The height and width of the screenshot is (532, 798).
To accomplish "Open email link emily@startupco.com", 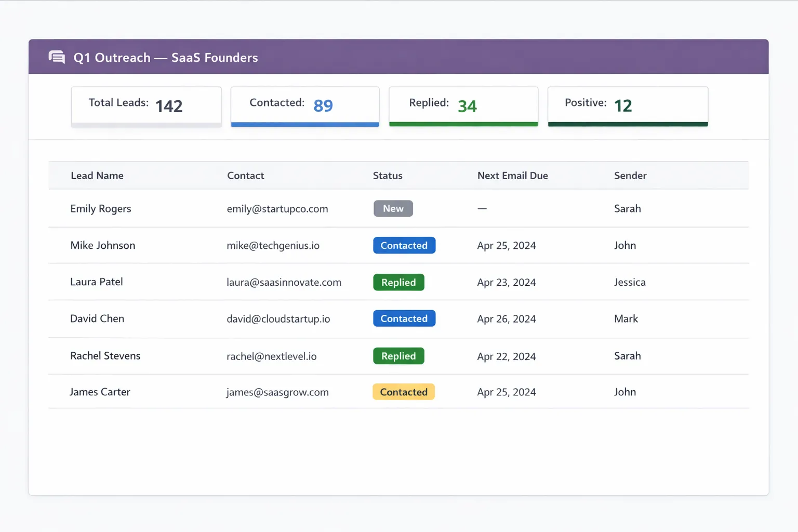I will (277, 209).
